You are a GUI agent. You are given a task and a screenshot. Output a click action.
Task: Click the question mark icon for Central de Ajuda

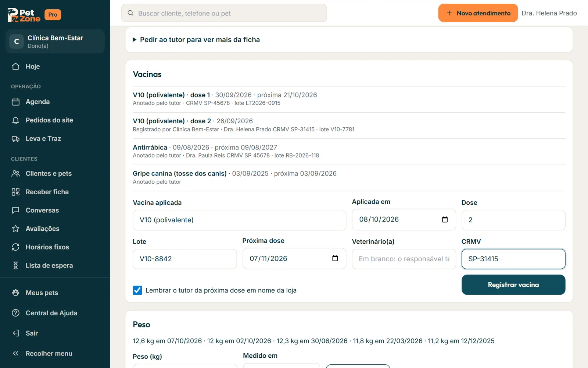pyautogui.click(x=15, y=313)
